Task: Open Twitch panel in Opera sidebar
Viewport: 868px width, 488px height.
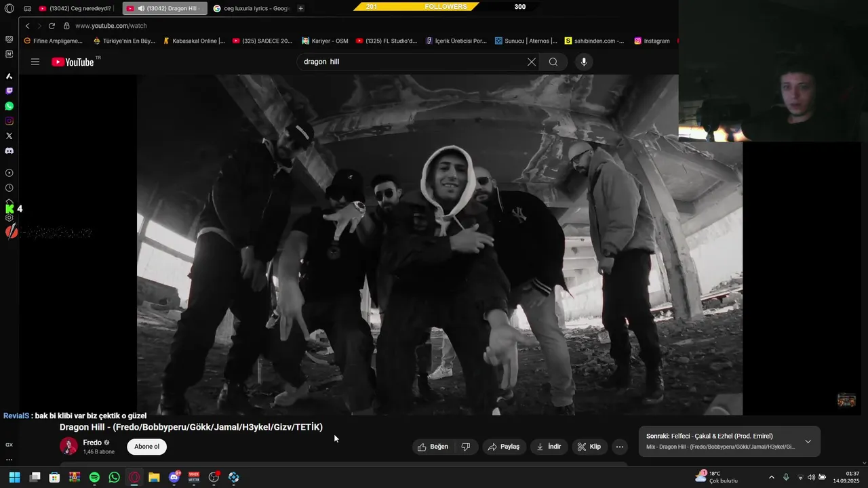Action: pyautogui.click(x=9, y=91)
